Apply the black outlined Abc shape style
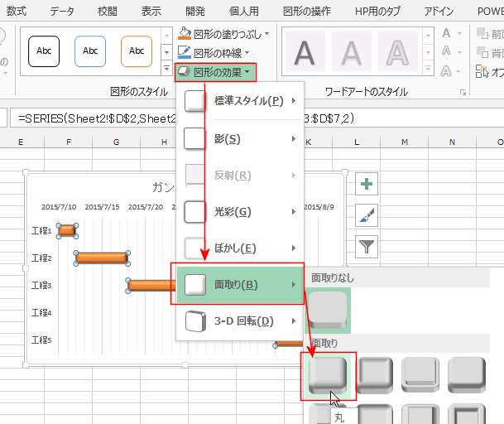Viewport: 504px width, 424px height. pos(43,51)
